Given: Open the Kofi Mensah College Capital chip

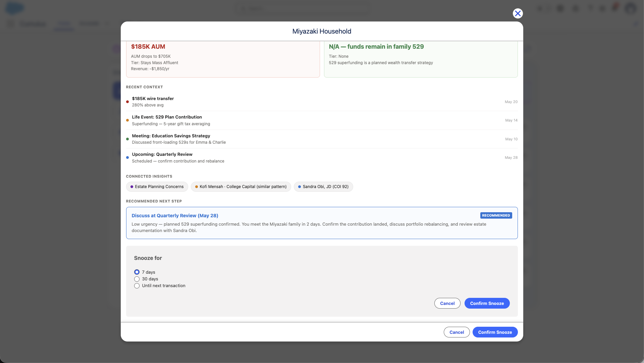Looking at the screenshot, I should tap(241, 187).
